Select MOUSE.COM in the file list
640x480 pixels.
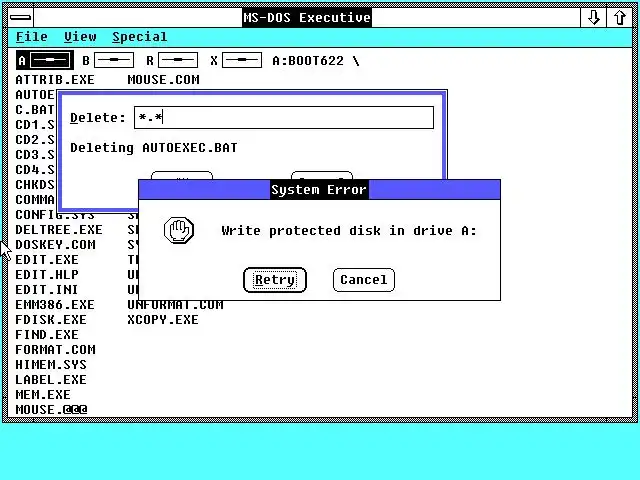coord(163,80)
